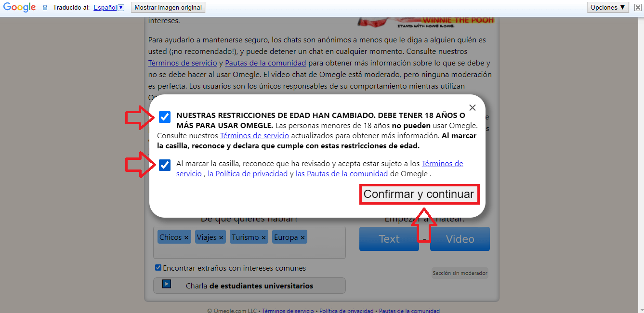The height and width of the screenshot is (313, 644).
Task: Click the play icon for student chat
Action: click(167, 284)
